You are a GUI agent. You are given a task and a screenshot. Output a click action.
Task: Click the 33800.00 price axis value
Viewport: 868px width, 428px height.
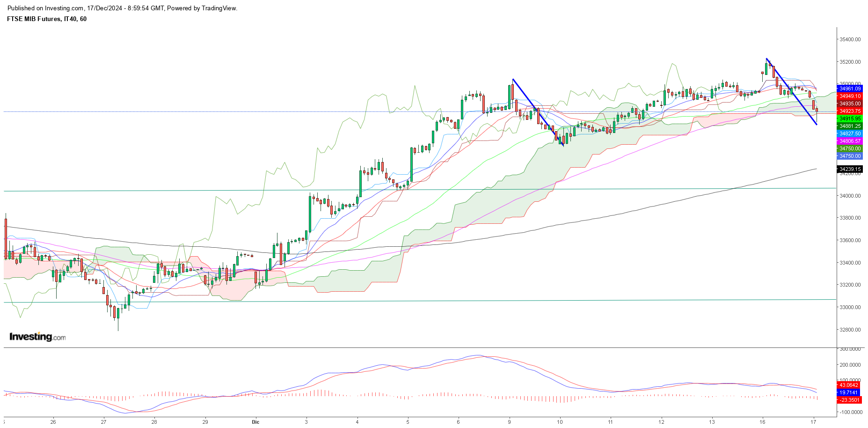pos(850,218)
